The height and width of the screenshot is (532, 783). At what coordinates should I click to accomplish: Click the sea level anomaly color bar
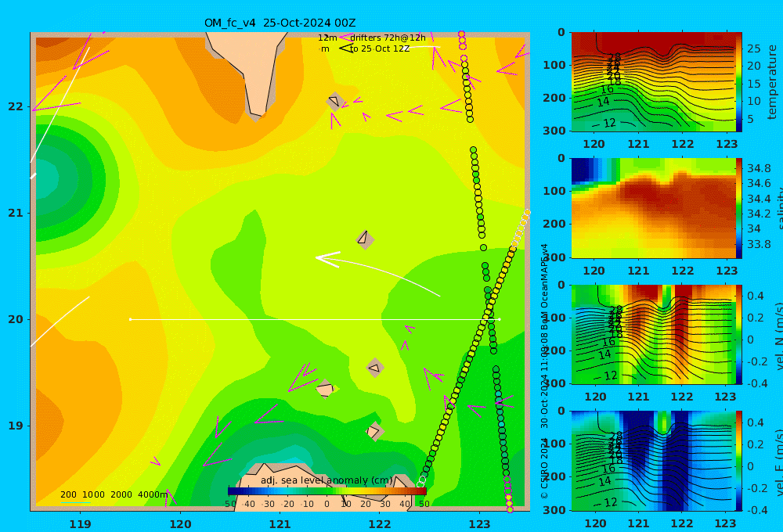327,491
